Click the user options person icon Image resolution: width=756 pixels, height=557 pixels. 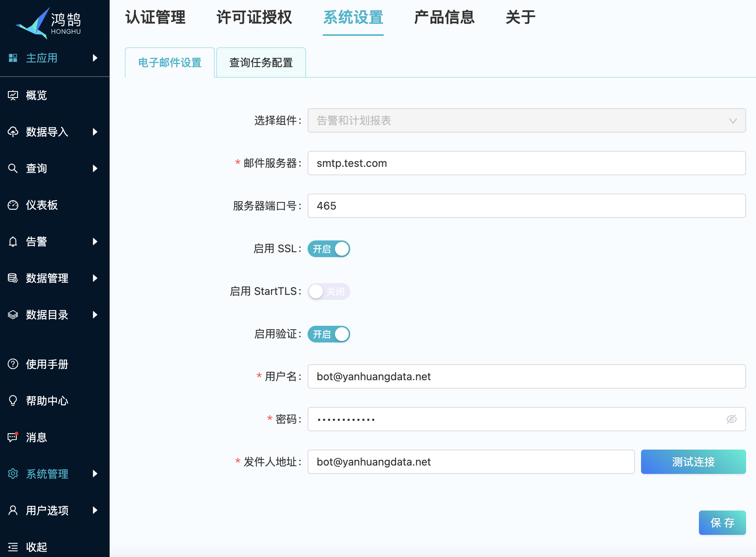pyautogui.click(x=13, y=510)
